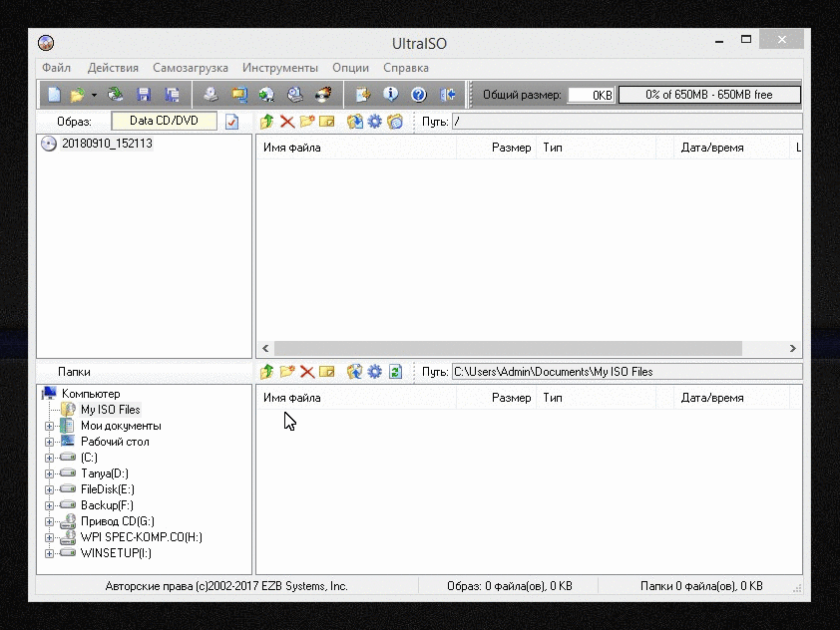Screen dimensions: 840x630
Task: Click the Add files icon in local toolbar
Action: coord(354,372)
